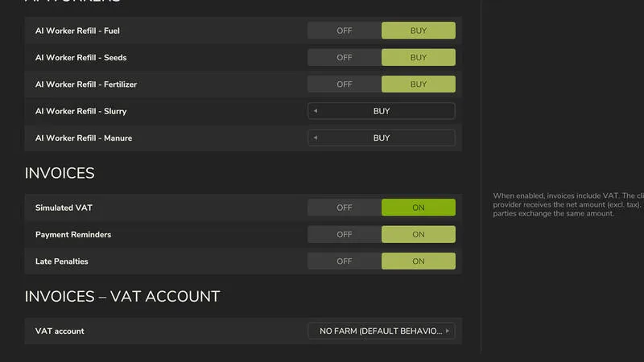
Task: Select the AI Worker Refill - Fuel label
Action: (x=77, y=31)
